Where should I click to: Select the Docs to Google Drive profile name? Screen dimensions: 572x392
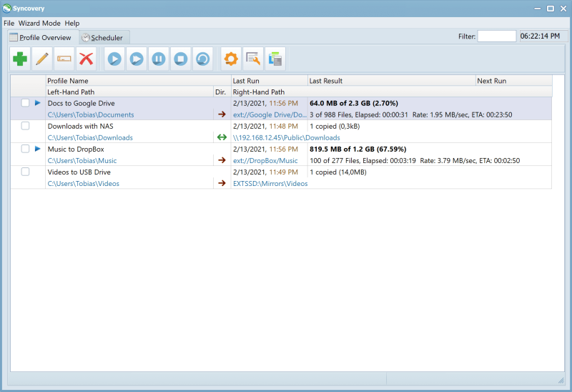tap(81, 103)
